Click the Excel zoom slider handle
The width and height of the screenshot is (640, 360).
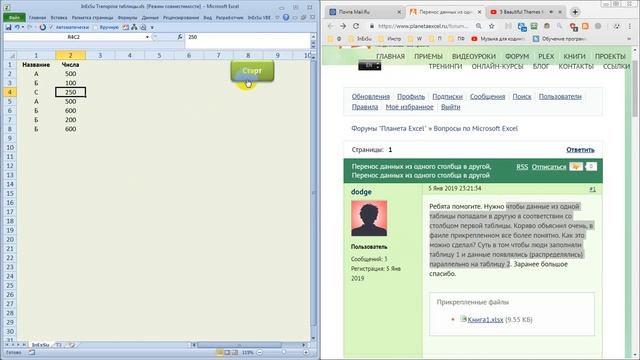pyautogui.click(x=283, y=352)
